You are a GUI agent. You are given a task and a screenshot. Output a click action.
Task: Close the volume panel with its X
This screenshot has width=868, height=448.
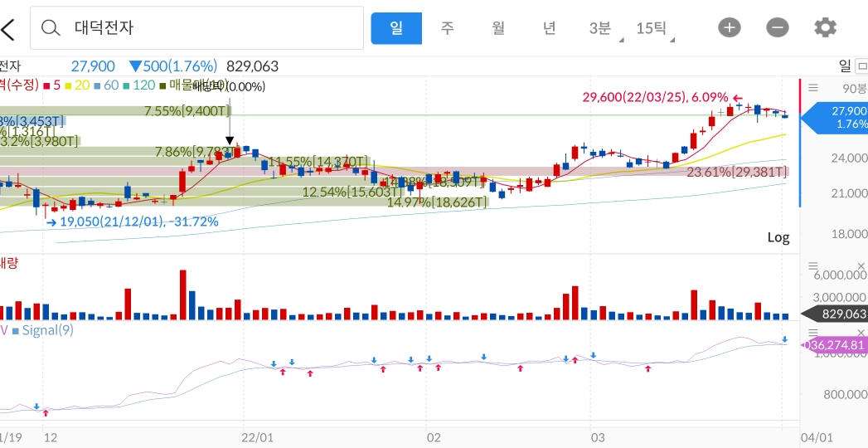click(861, 265)
